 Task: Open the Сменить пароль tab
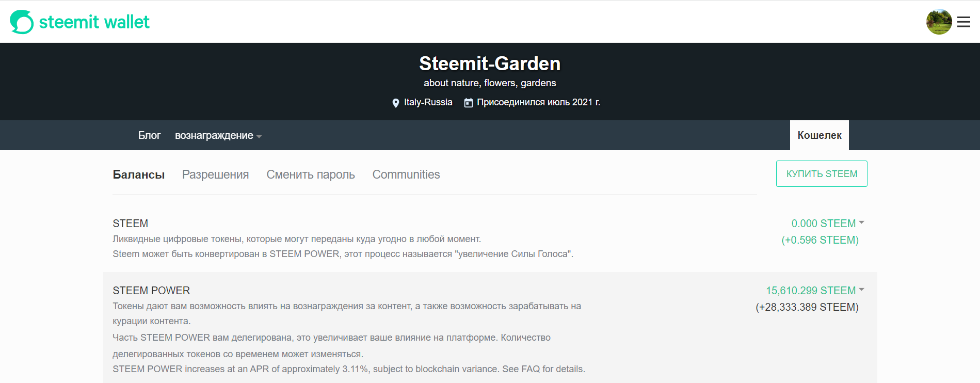point(311,174)
